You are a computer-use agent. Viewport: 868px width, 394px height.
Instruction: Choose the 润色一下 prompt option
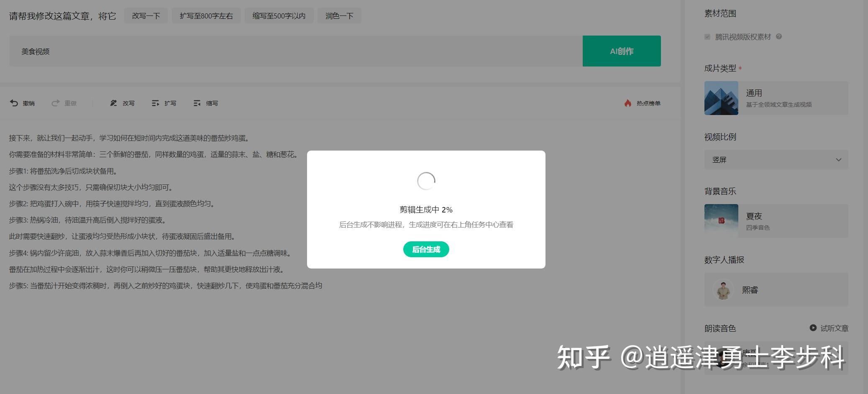[x=339, y=16]
